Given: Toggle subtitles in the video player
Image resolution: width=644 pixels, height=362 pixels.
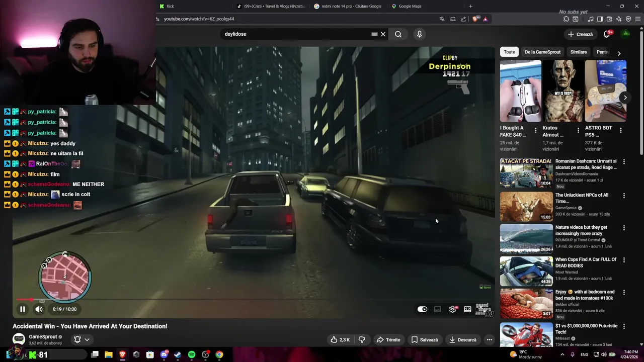Looking at the screenshot, I should click(438, 309).
